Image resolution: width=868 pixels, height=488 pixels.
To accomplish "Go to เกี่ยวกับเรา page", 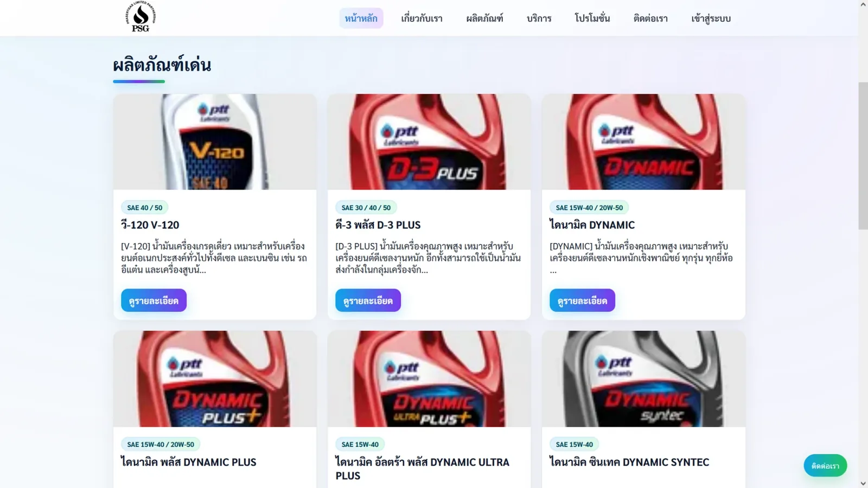I will (422, 18).
